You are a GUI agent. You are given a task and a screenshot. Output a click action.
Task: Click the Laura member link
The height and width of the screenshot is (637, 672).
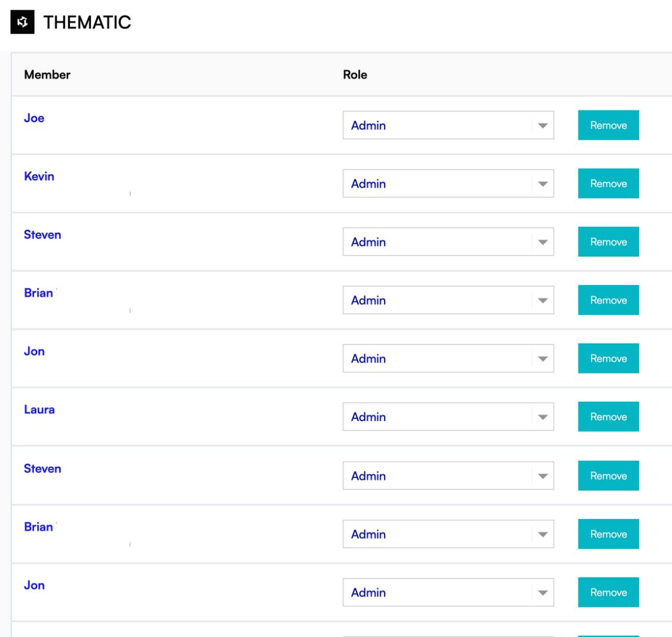click(39, 409)
